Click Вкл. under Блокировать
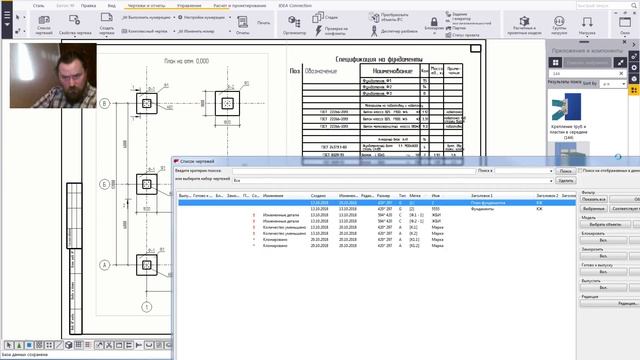The image size is (640, 360). click(603, 240)
